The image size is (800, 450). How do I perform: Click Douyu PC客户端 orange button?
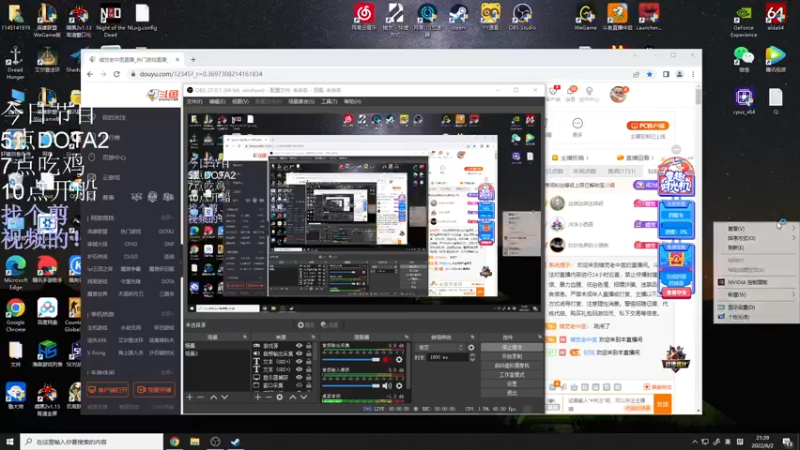tap(647, 126)
